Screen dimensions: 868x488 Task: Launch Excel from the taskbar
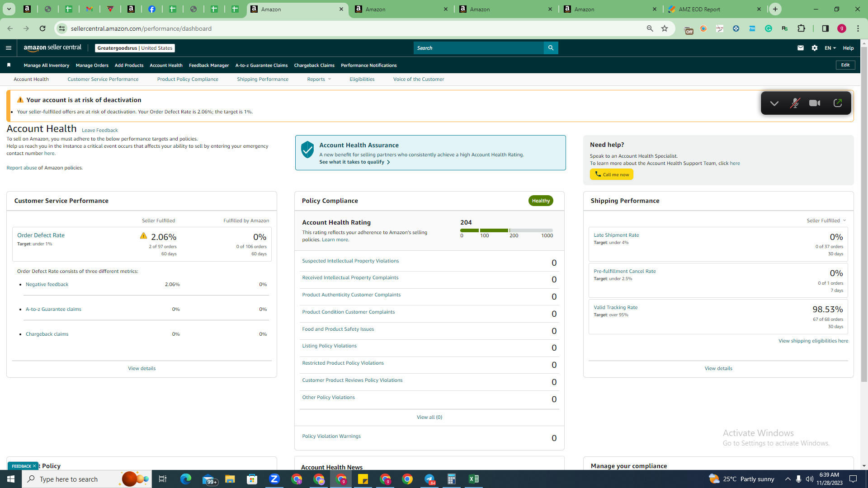point(474,479)
